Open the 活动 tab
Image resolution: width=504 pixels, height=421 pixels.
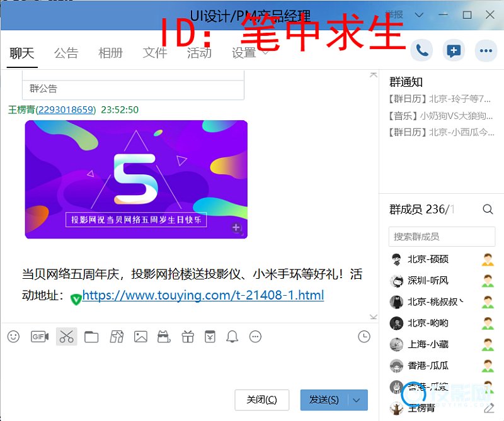[x=199, y=53]
